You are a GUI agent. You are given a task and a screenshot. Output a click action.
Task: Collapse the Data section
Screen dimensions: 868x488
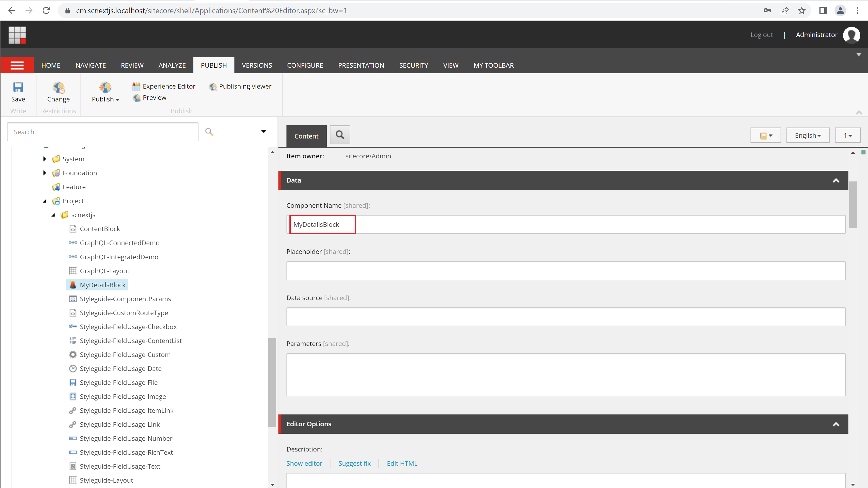pos(836,180)
